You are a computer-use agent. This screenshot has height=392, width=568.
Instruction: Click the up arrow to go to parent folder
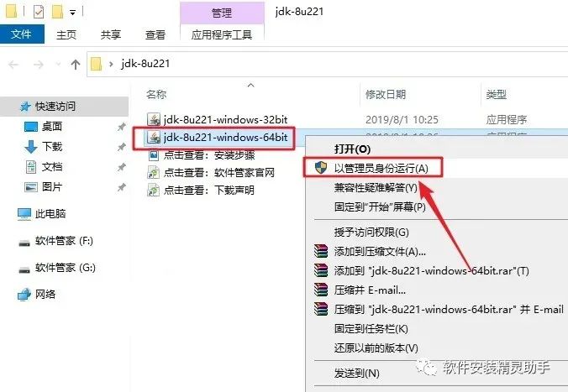pos(76,65)
